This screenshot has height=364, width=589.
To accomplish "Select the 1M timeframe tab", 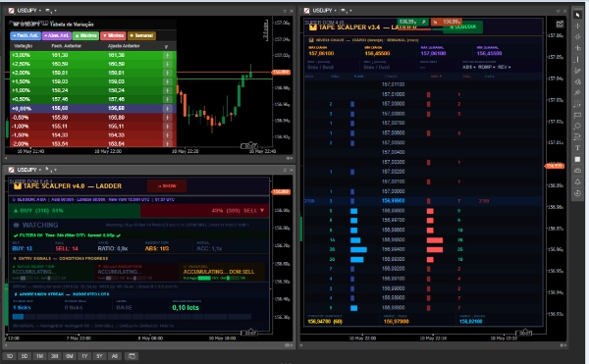I will click(39, 356).
